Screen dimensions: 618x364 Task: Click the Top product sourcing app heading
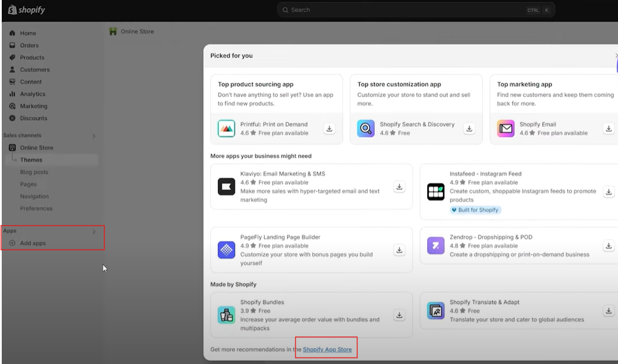tap(255, 84)
